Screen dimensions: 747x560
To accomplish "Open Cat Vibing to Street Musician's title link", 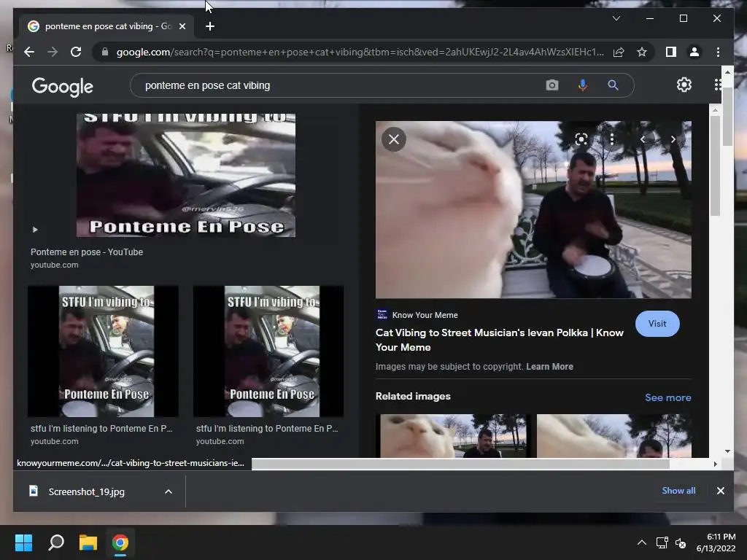I will pyautogui.click(x=499, y=340).
